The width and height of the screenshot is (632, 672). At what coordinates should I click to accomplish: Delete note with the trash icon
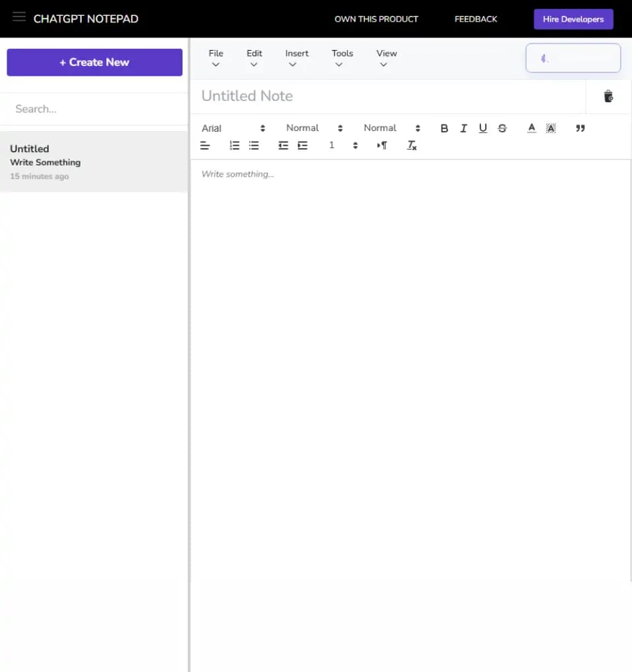608,96
